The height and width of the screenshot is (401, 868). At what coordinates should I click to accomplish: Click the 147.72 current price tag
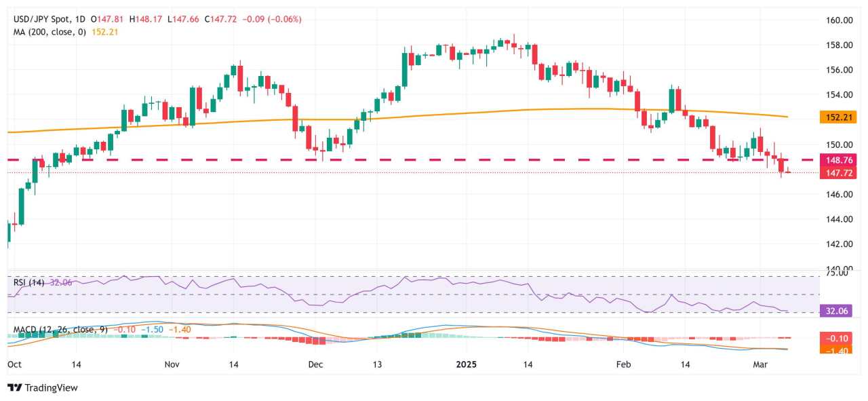839,173
